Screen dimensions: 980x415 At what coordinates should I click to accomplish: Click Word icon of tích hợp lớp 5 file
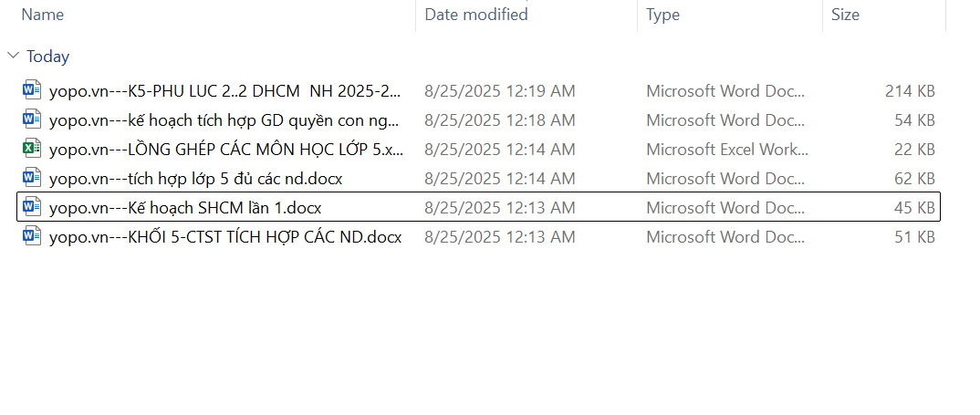32,178
